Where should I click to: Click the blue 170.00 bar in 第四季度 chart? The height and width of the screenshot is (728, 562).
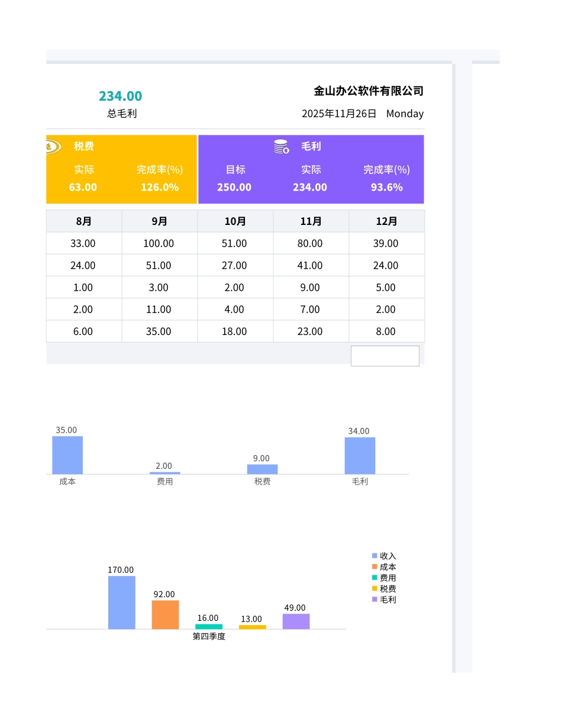click(x=121, y=602)
